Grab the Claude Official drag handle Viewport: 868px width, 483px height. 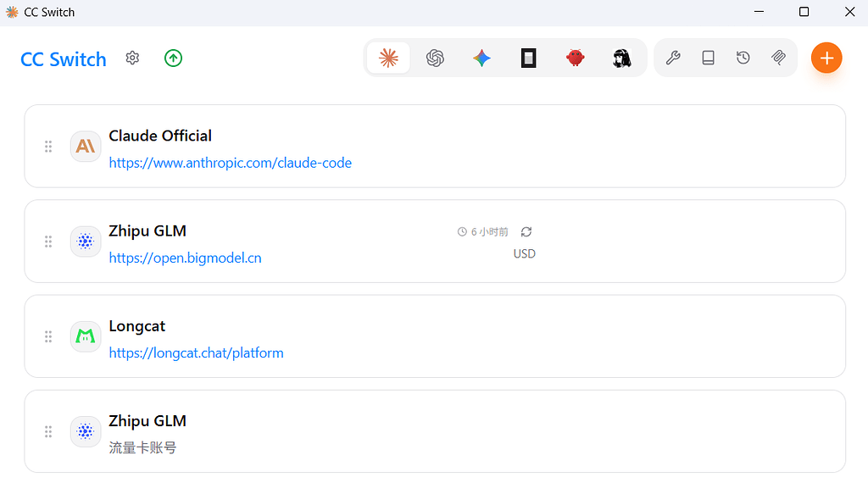(48, 146)
